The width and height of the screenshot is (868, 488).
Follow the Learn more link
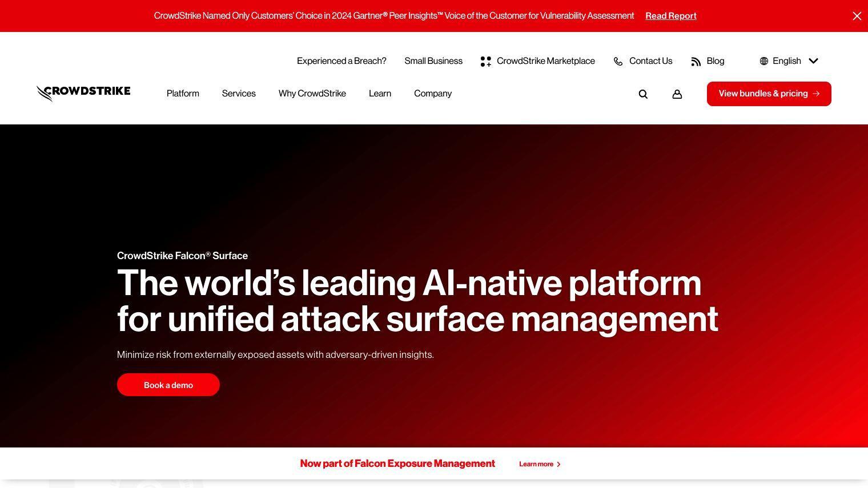click(x=536, y=464)
